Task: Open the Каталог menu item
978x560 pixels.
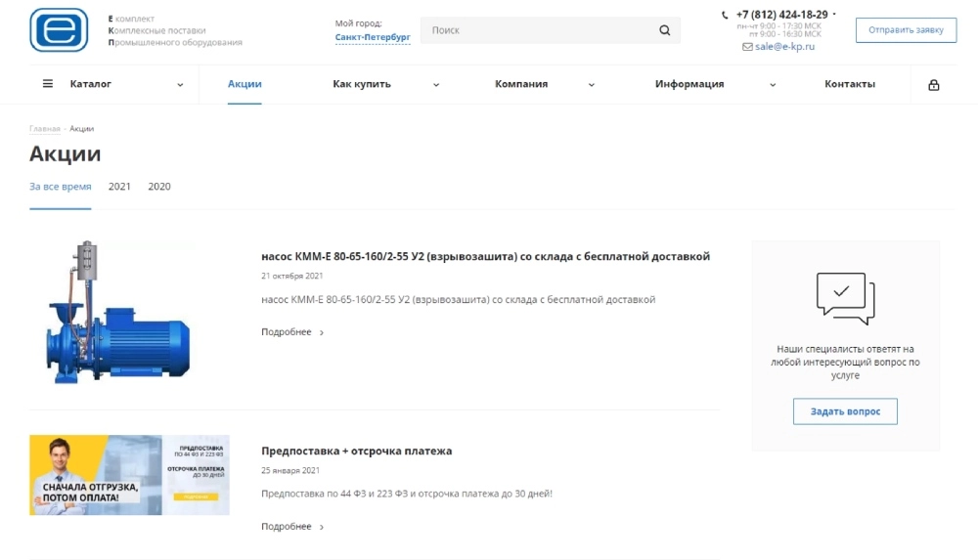Action: (90, 84)
